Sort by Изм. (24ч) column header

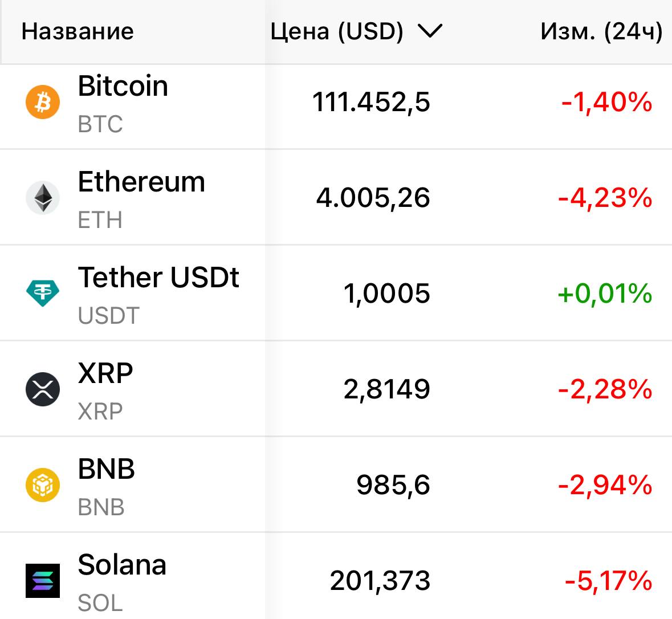click(601, 31)
